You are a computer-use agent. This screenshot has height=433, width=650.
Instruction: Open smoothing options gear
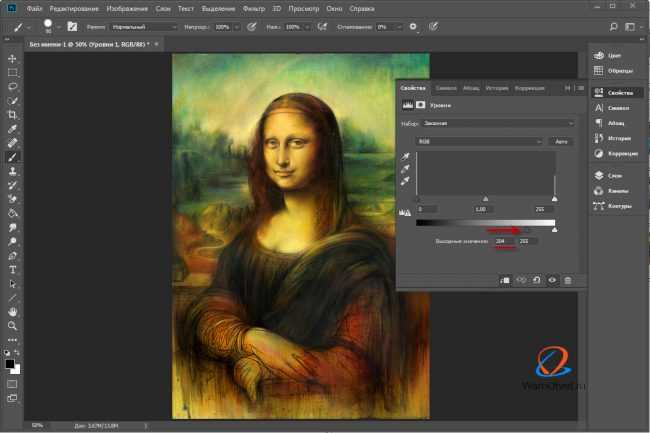[x=413, y=27]
